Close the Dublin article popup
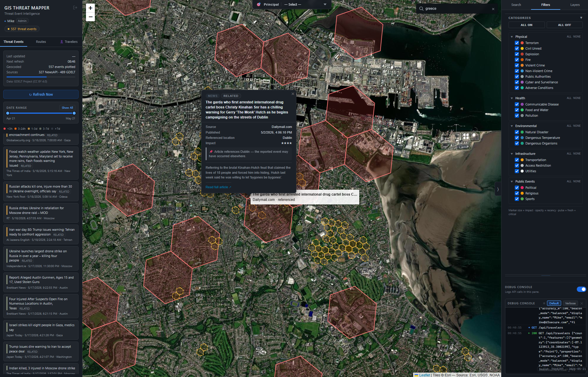This screenshot has width=588, height=377. (293, 94)
